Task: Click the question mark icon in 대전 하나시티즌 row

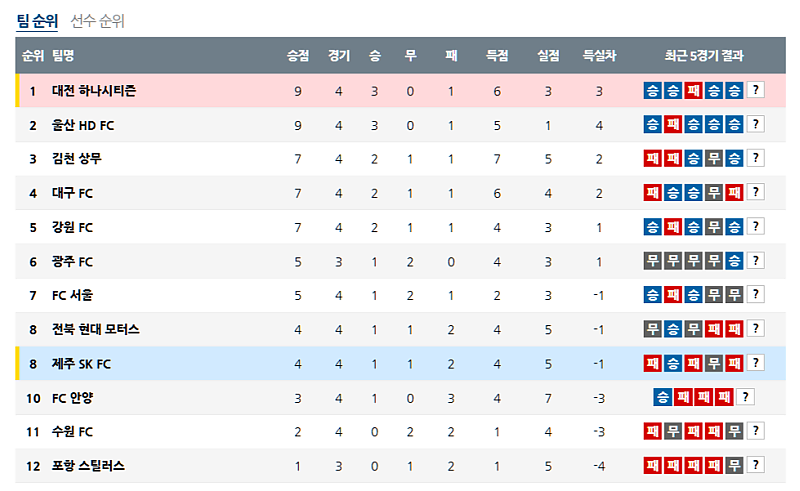Action: point(756,91)
